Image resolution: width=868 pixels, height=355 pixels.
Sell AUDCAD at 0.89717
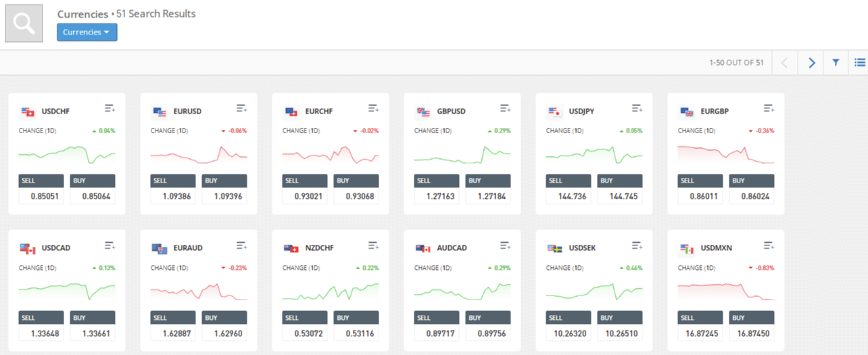click(437, 326)
